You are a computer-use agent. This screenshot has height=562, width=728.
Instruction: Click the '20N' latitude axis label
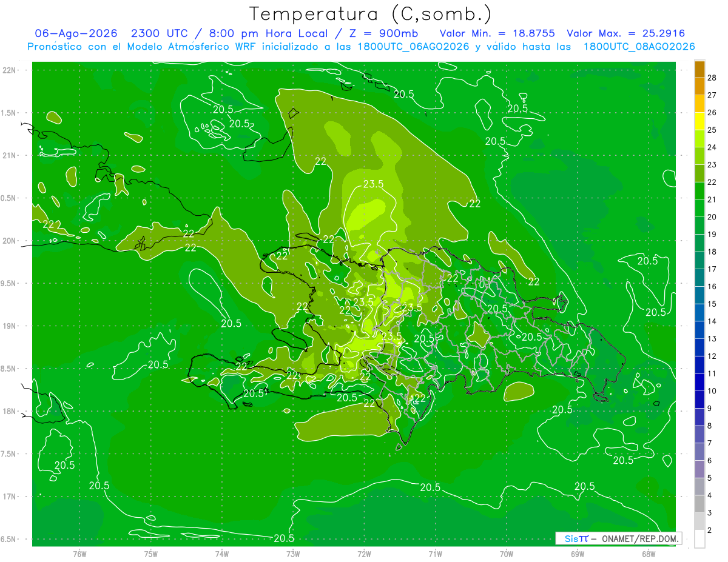coord(9,241)
